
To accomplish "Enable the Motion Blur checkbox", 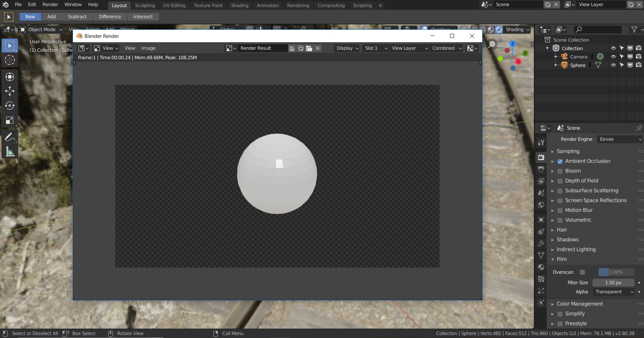I will pyautogui.click(x=560, y=210).
